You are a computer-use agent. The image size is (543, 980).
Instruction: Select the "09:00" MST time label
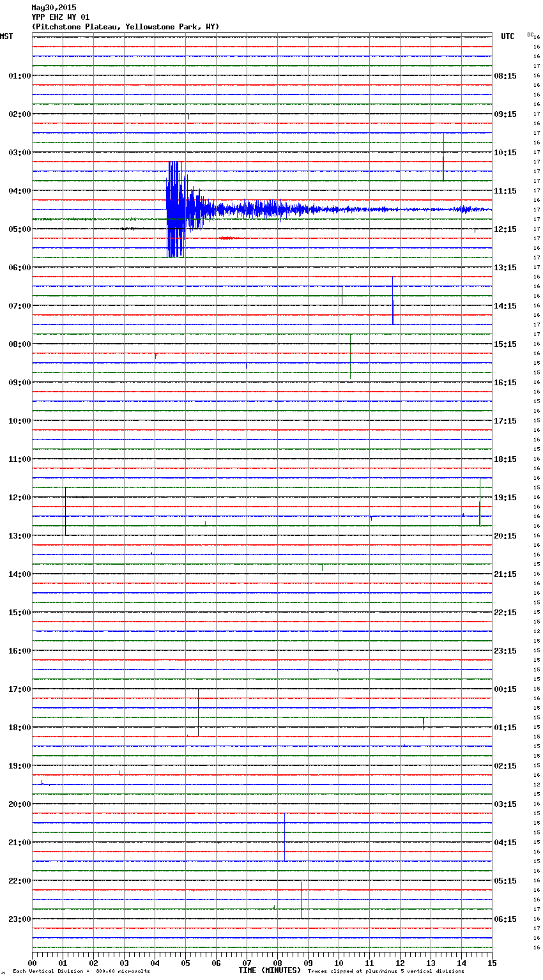20,383
